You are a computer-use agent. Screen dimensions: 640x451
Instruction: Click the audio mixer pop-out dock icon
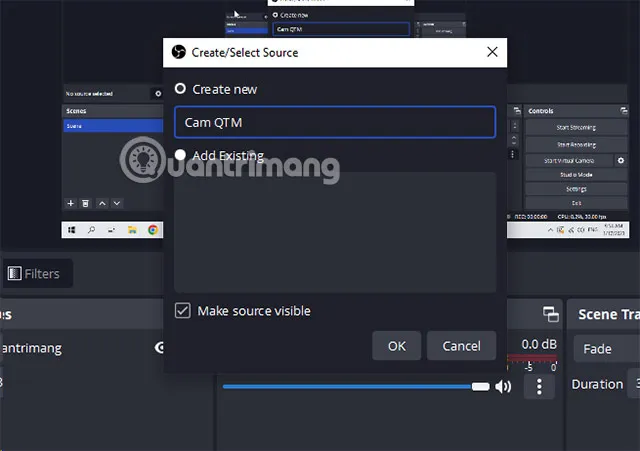[551, 314]
